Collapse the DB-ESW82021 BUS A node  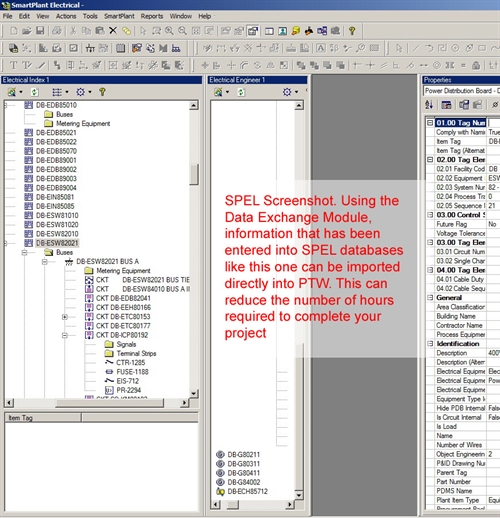[45, 262]
